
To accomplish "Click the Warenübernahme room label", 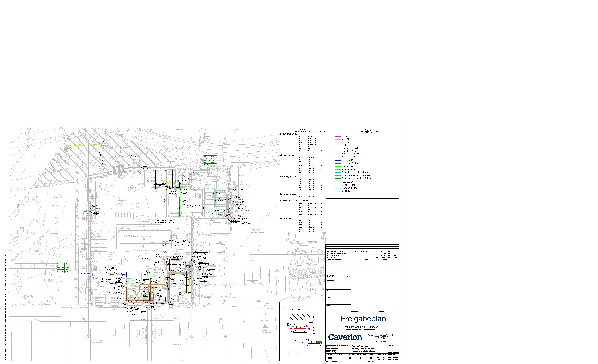I will [192, 205].
